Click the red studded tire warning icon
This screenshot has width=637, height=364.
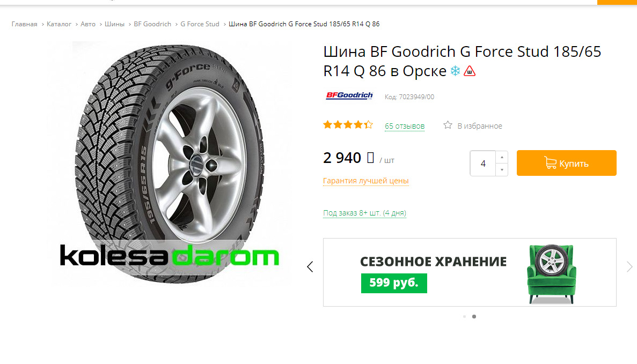coord(470,71)
